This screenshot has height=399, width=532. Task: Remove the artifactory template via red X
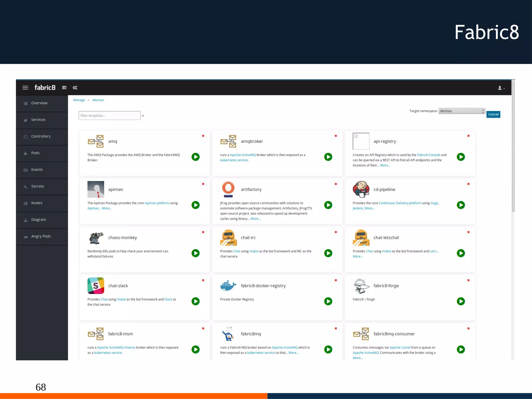(x=336, y=184)
